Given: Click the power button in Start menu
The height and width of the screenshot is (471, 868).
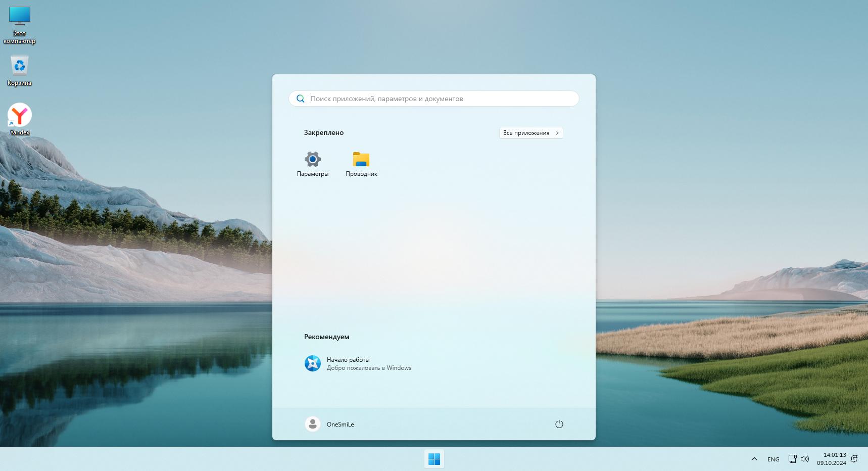Looking at the screenshot, I should click(x=559, y=424).
